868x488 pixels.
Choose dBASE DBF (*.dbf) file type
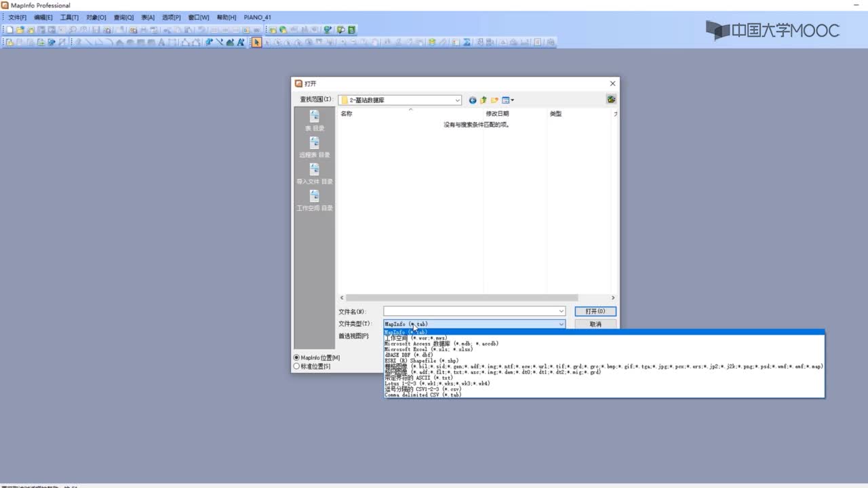point(604,354)
